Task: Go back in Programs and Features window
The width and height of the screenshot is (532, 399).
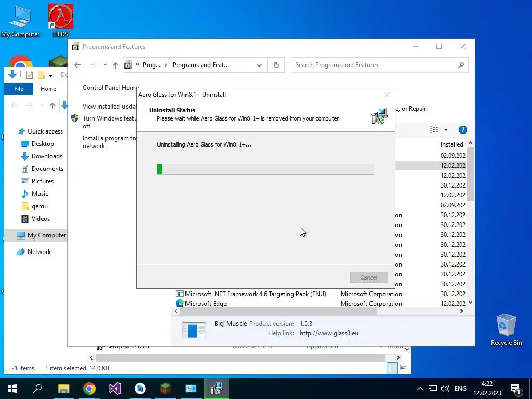Action: [77, 65]
